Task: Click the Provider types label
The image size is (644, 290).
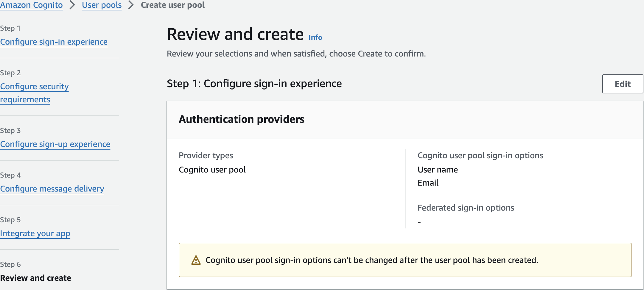Action: click(x=206, y=156)
